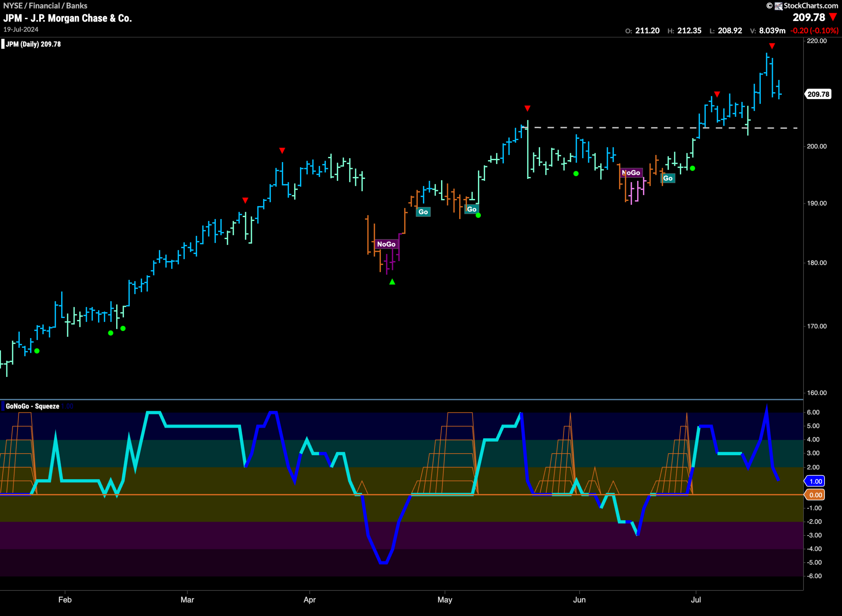Click the green dot near the May Go label
Screen dimensions: 842x616
(x=479, y=215)
